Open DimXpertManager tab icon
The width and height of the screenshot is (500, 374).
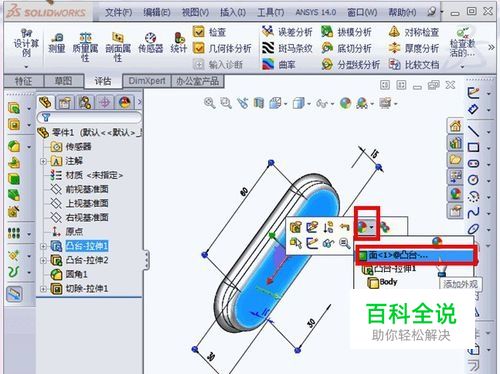point(104,102)
